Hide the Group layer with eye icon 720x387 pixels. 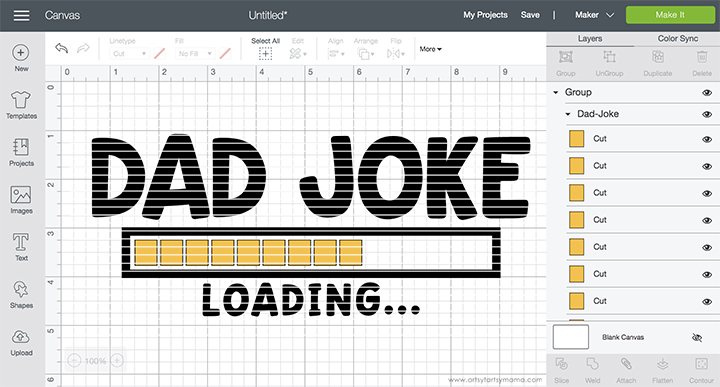tap(707, 93)
